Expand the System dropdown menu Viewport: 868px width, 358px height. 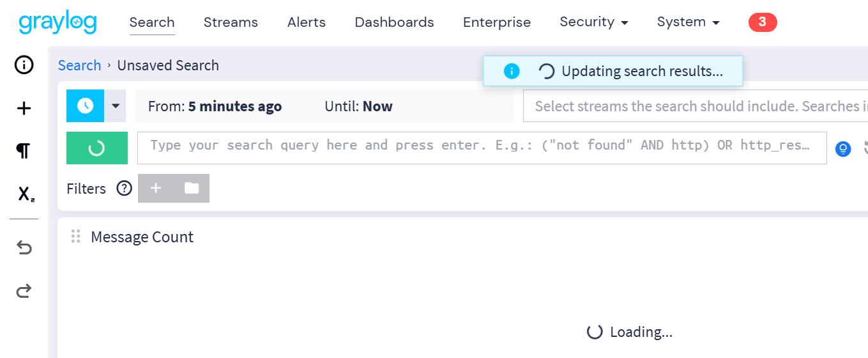[x=689, y=22]
